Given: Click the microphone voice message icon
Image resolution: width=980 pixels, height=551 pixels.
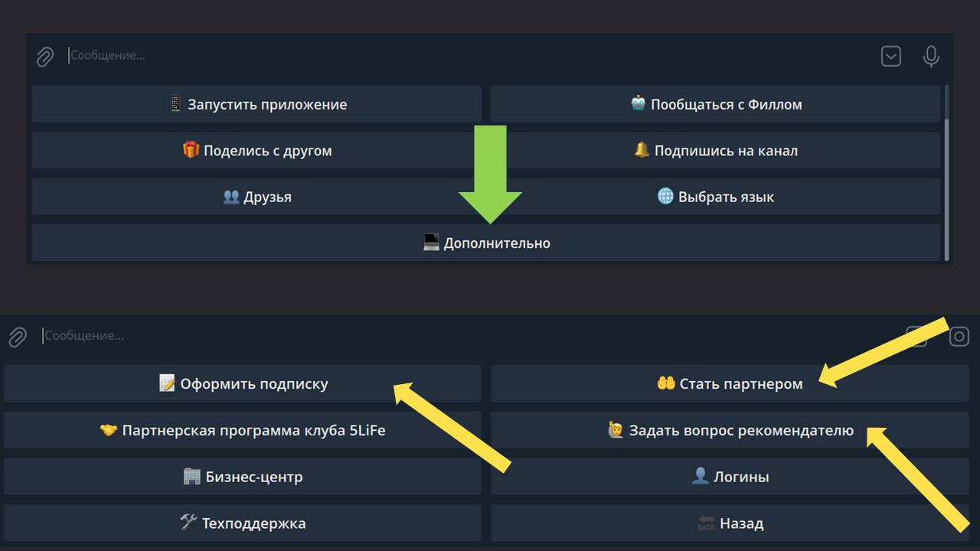Looking at the screenshot, I should (931, 57).
